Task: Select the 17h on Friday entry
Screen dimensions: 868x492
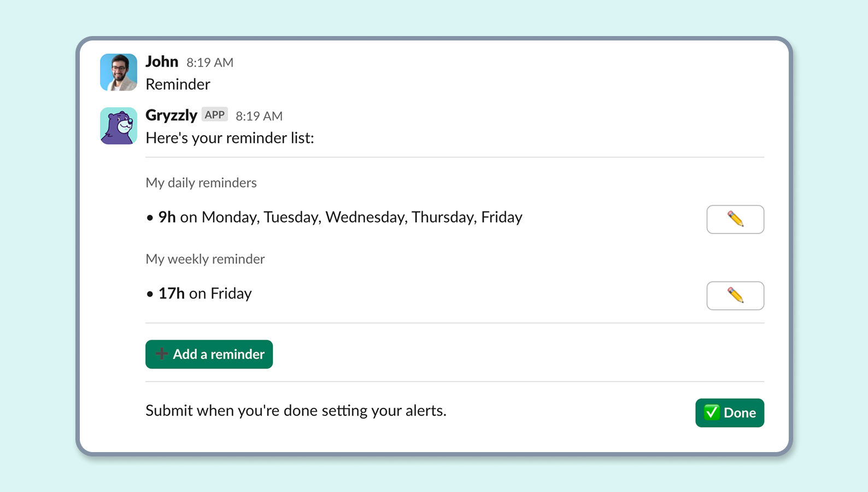Action: (199, 294)
